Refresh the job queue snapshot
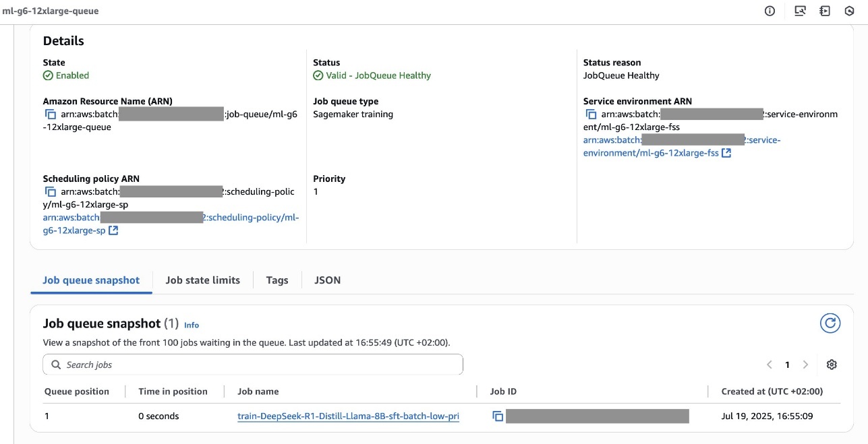868x444 pixels. (x=830, y=323)
